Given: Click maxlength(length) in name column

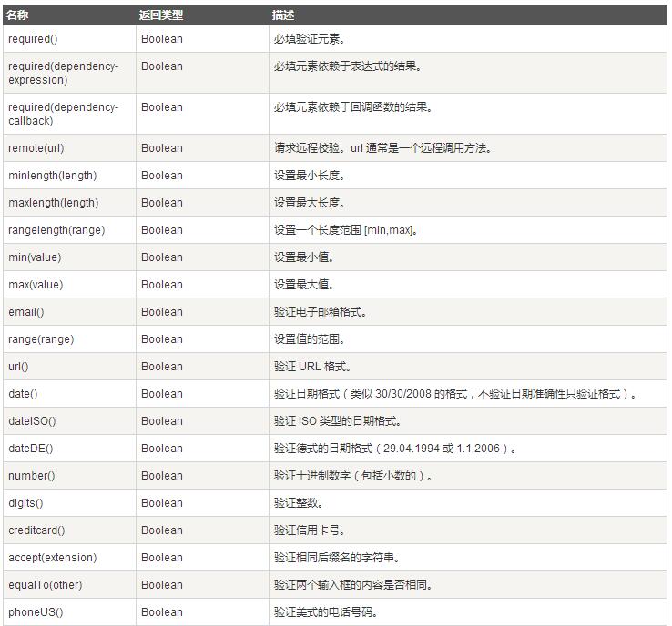Looking at the screenshot, I should [x=53, y=203].
